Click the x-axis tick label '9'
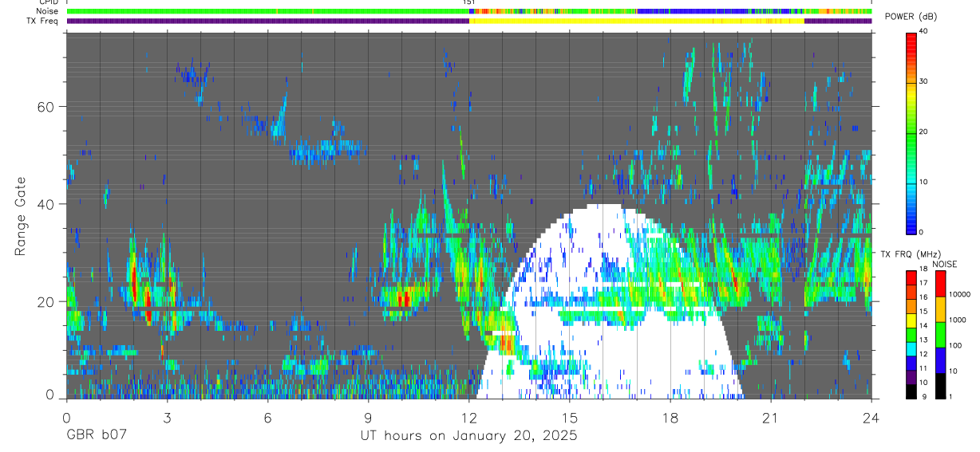This screenshot has width=980, height=452. click(368, 417)
